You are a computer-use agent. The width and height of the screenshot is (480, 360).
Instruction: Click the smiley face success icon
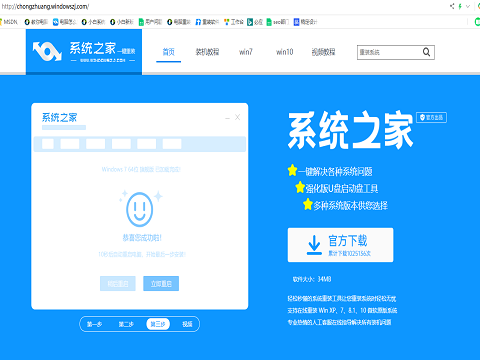point(140,209)
